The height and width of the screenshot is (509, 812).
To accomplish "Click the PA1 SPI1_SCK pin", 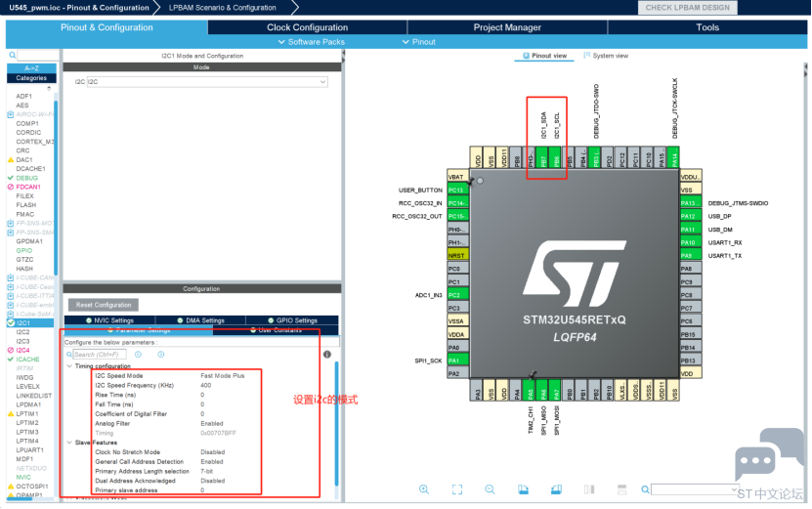I will pyautogui.click(x=457, y=361).
